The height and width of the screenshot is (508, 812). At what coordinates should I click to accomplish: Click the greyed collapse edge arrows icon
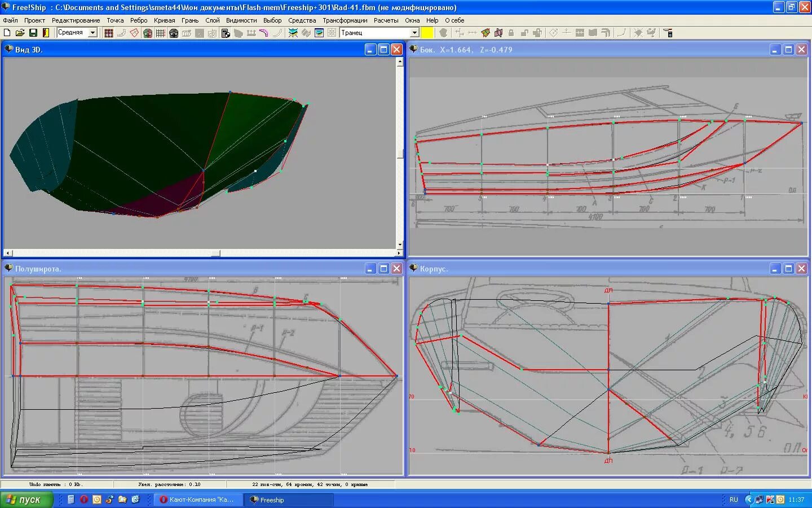click(x=580, y=33)
